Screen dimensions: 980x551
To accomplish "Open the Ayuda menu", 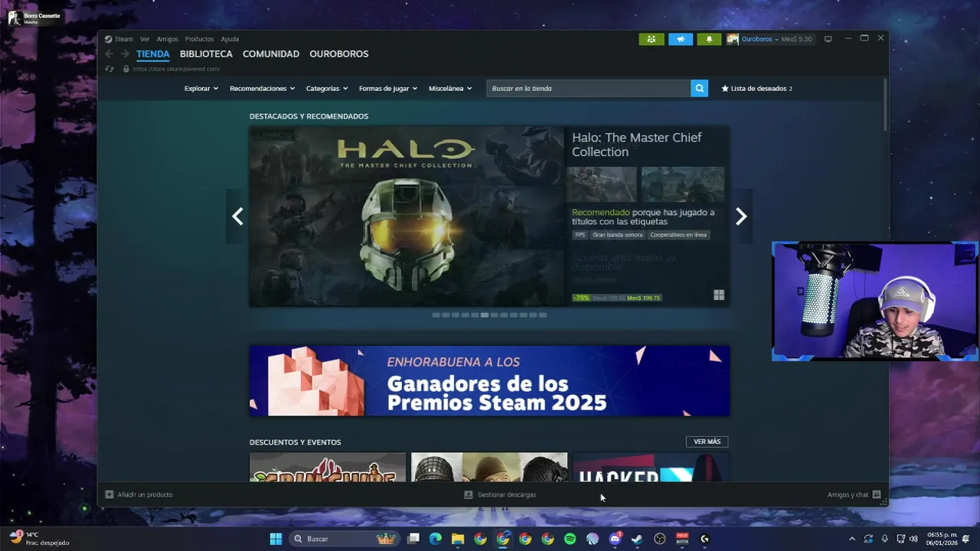I will point(230,39).
